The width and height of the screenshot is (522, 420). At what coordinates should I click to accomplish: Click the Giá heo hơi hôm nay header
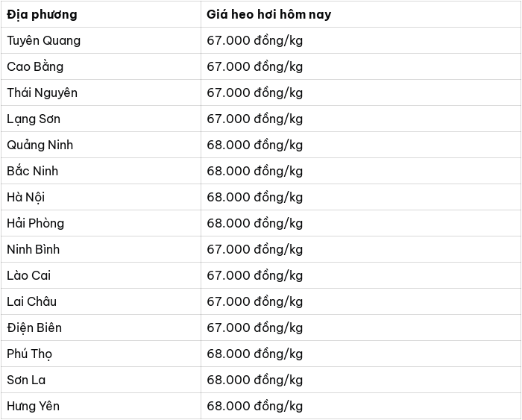coord(269,15)
